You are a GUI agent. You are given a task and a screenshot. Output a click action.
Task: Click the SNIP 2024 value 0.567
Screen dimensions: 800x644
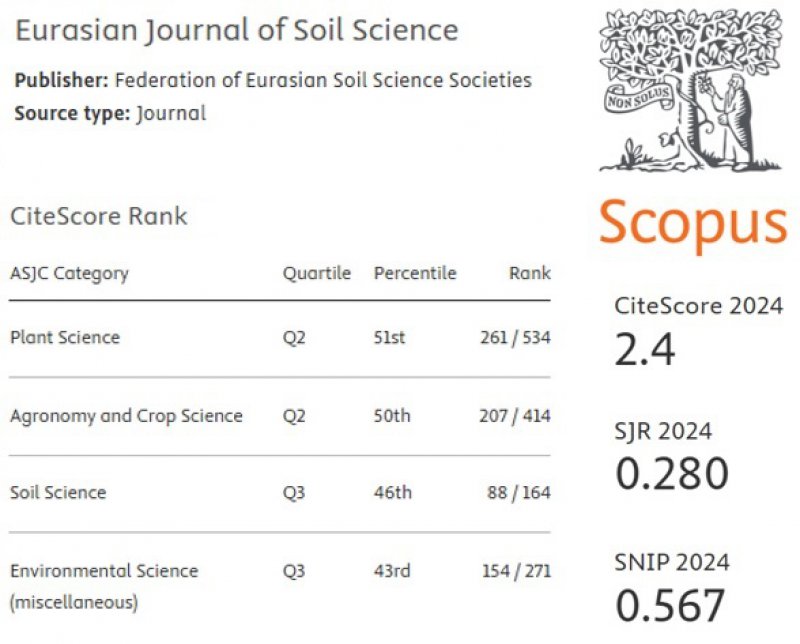(670, 605)
